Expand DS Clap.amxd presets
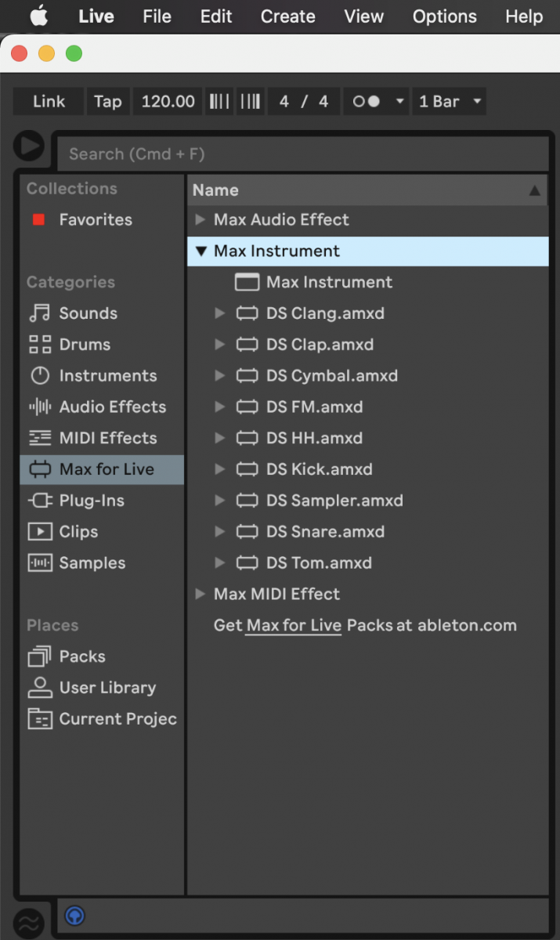Image resolution: width=560 pixels, height=940 pixels. point(220,345)
